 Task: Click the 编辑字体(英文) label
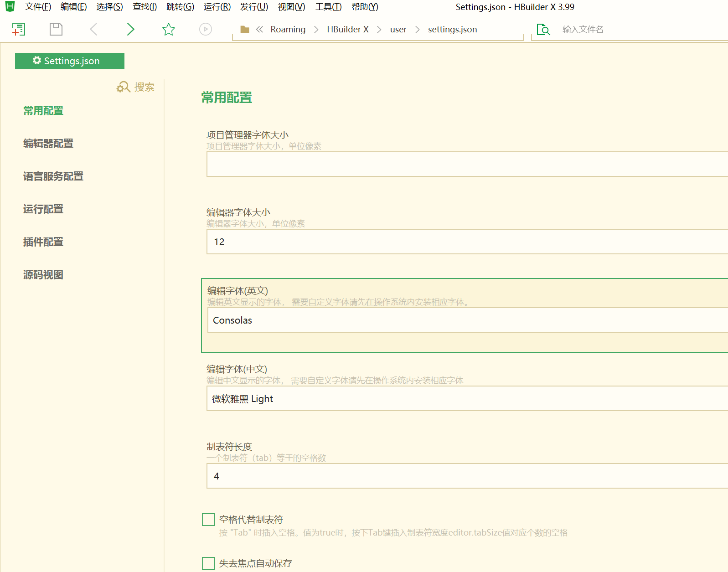pyautogui.click(x=238, y=291)
